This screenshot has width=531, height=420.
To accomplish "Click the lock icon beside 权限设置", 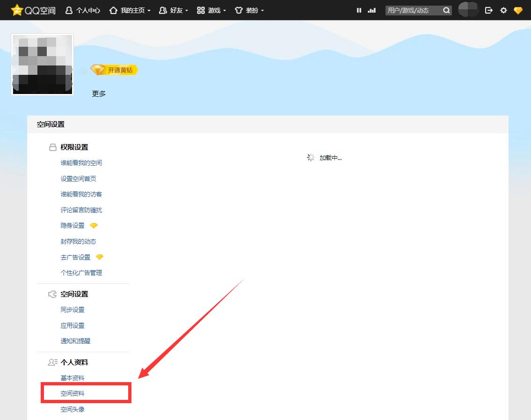I will coord(52,147).
